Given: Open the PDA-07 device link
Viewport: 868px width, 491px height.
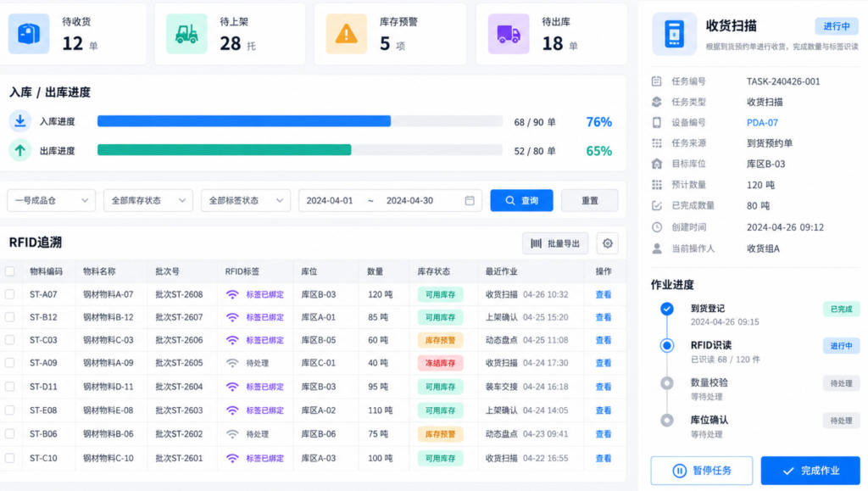Looking at the screenshot, I should (x=762, y=123).
